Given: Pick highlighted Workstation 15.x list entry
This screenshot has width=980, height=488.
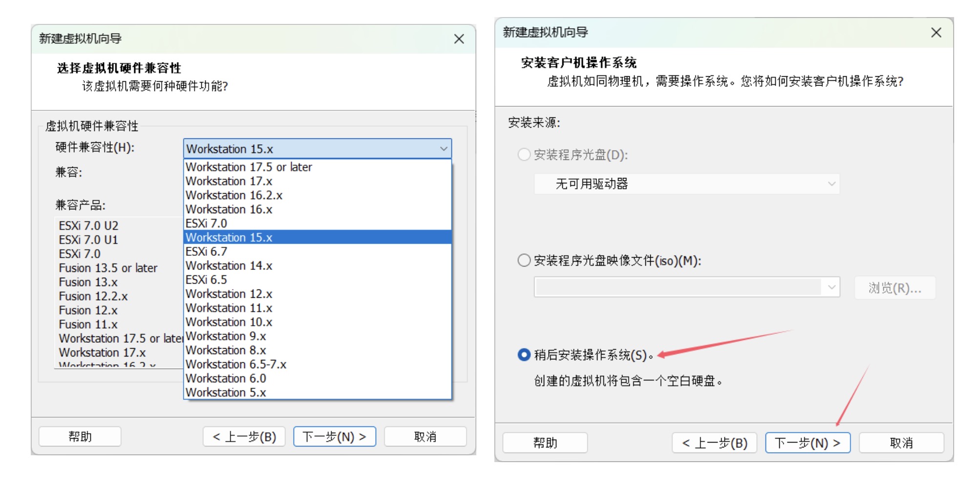Looking at the screenshot, I should pos(318,238).
